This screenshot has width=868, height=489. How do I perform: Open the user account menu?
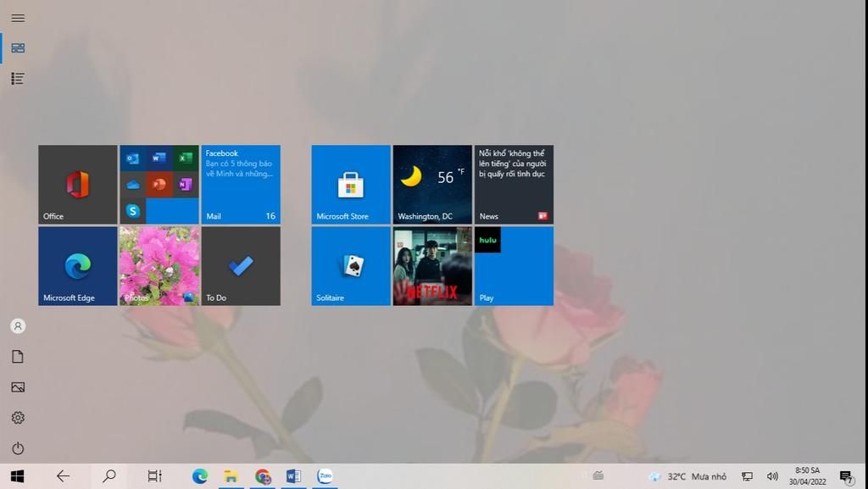click(18, 326)
